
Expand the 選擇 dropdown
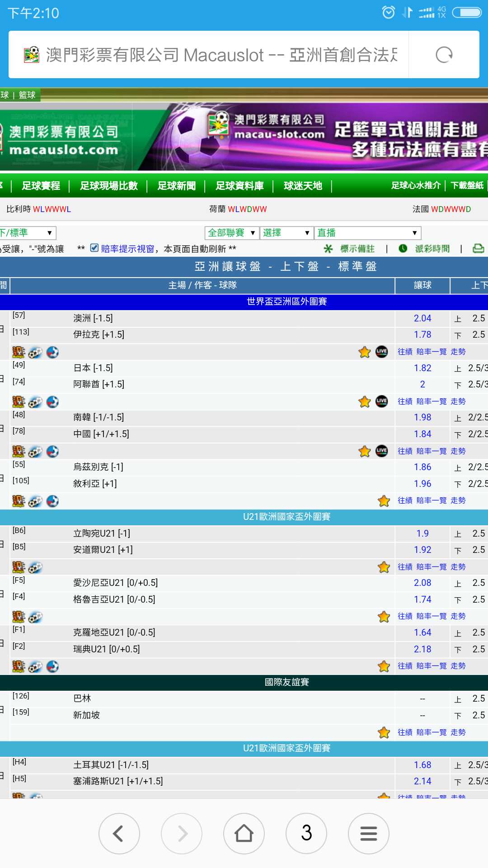pos(286,233)
